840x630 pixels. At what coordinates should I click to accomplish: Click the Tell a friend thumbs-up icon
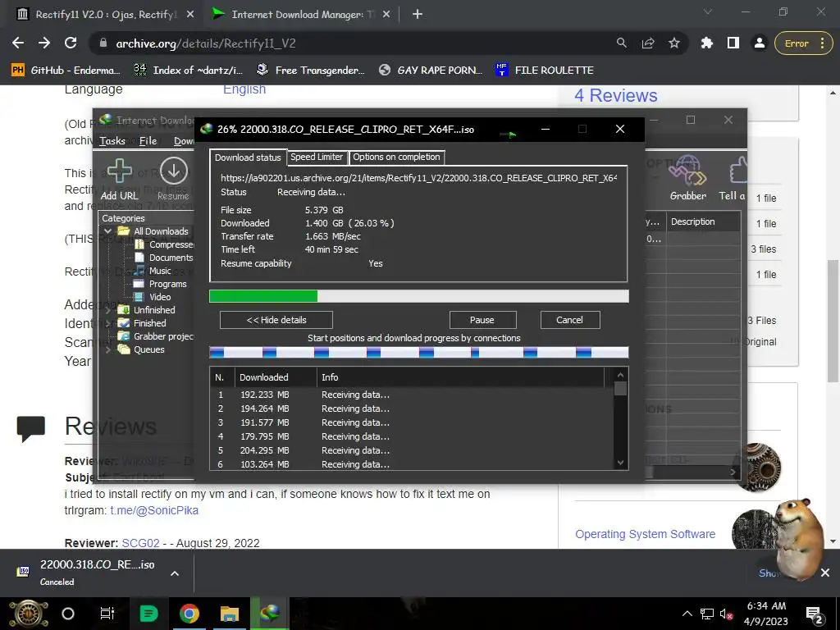coord(737,171)
